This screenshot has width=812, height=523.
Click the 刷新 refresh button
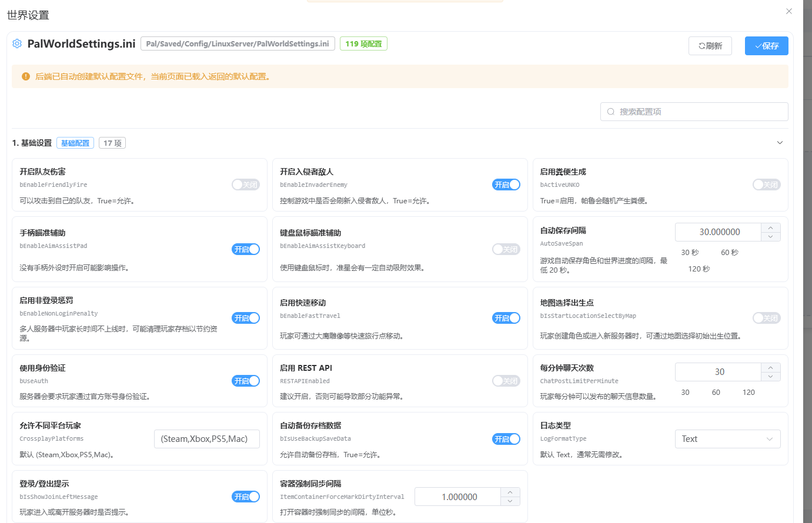pyautogui.click(x=710, y=46)
